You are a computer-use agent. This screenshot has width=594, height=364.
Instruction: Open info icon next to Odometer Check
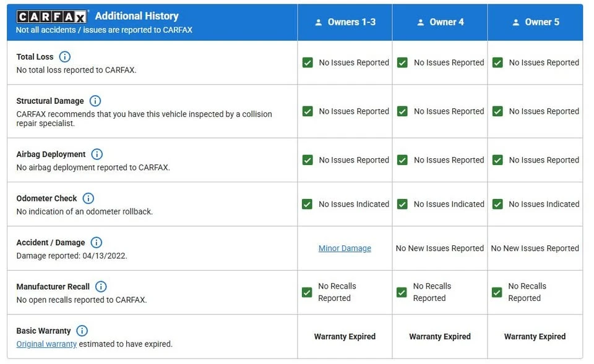coord(88,198)
